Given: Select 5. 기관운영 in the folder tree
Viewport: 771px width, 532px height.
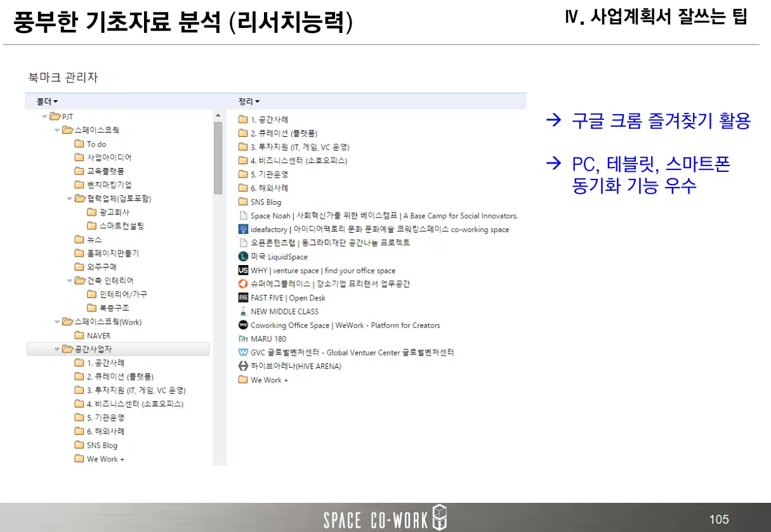Looking at the screenshot, I should click(x=105, y=418).
